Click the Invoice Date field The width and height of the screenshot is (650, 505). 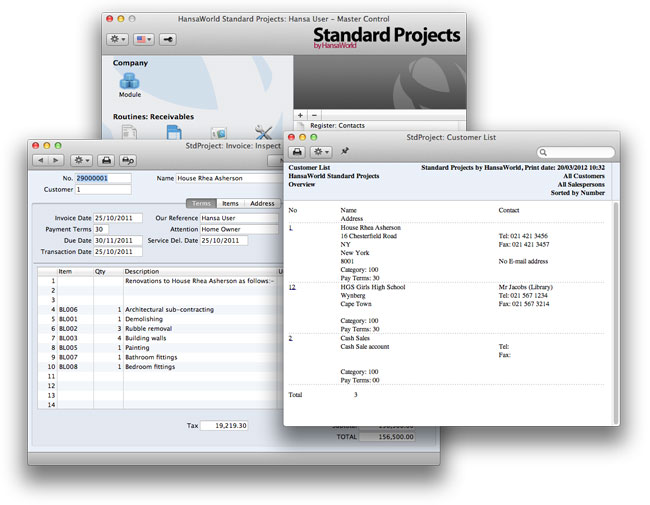pyautogui.click(x=118, y=218)
